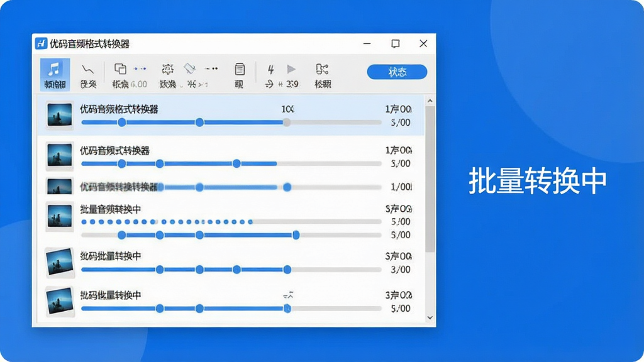Open thumbnail beside 批码批量转换中
644x362 pixels.
tap(60, 262)
